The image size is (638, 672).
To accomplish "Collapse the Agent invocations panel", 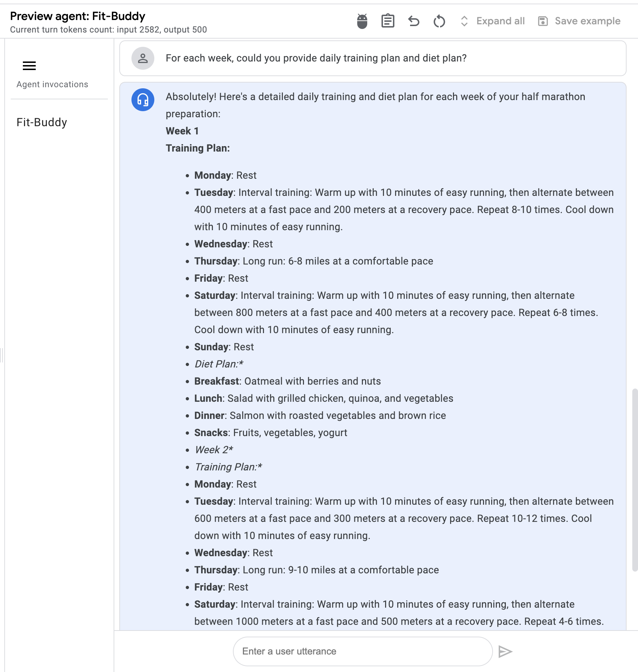I will tap(29, 66).
